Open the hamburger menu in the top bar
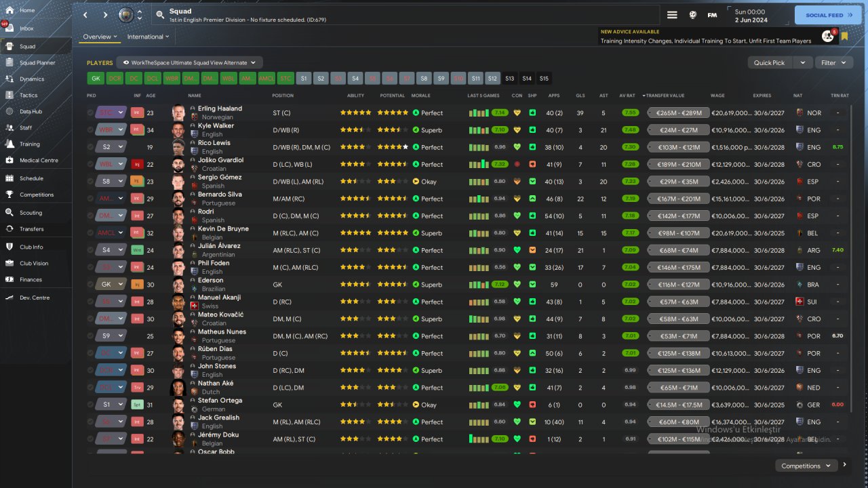The height and width of the screenshot is (488, 868). (x=672, y=15)
